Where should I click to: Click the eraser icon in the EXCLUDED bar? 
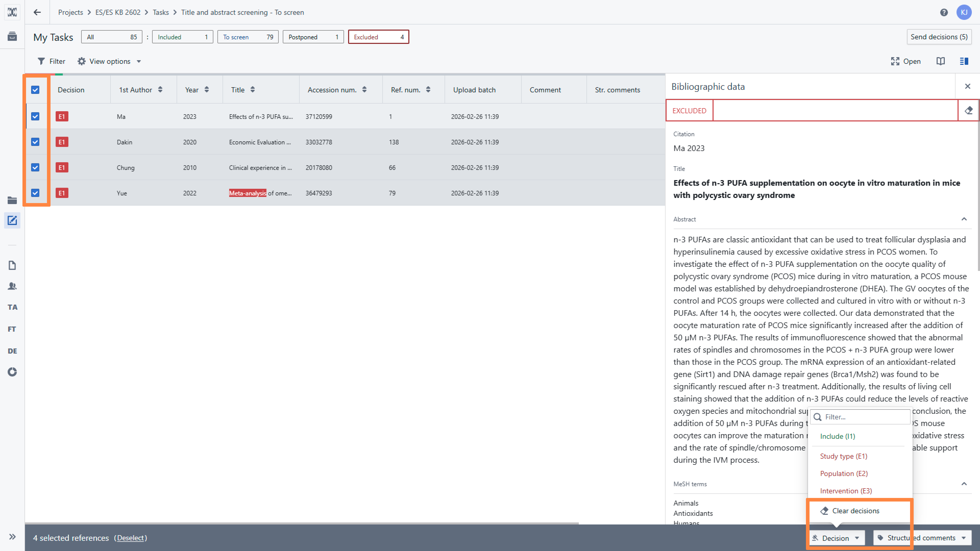968,110
